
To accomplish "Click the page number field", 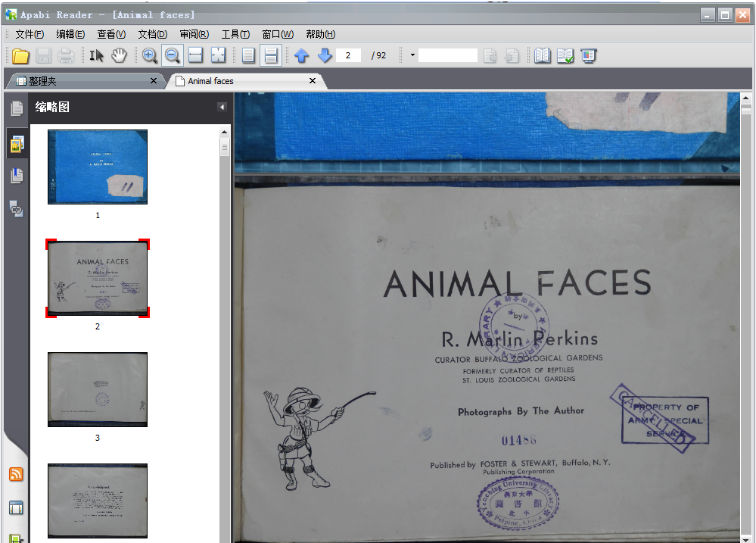I will (x=349, y=55).
